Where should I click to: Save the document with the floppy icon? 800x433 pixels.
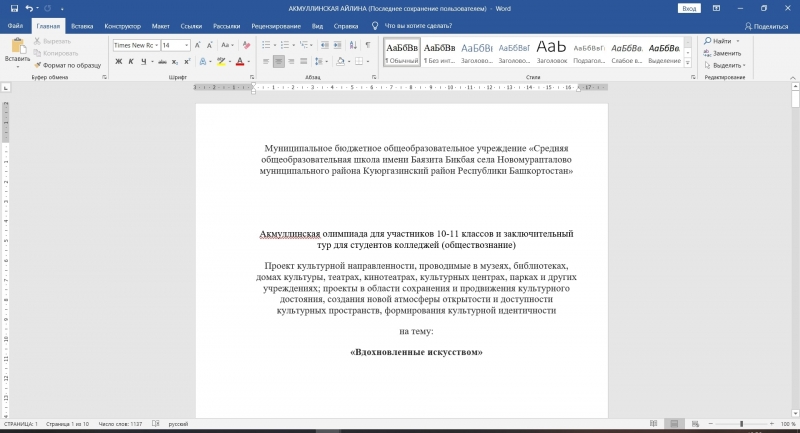click(14, 8)
